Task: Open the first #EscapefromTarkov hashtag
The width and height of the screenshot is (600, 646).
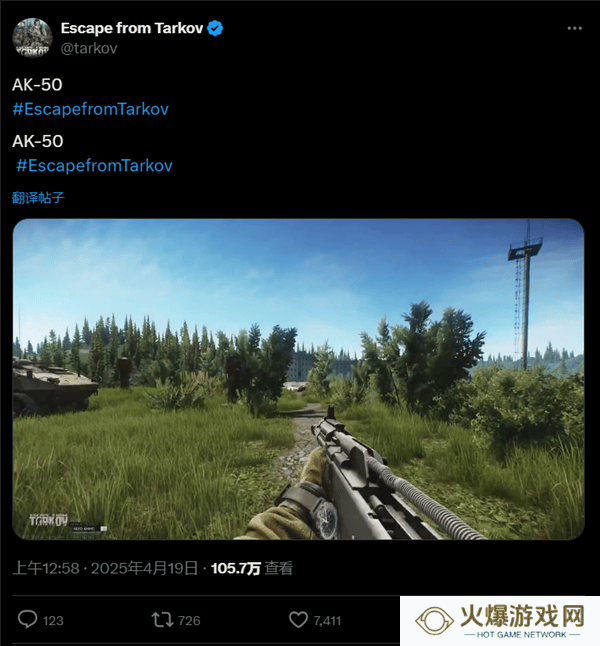Action: (x=90, y=109)
